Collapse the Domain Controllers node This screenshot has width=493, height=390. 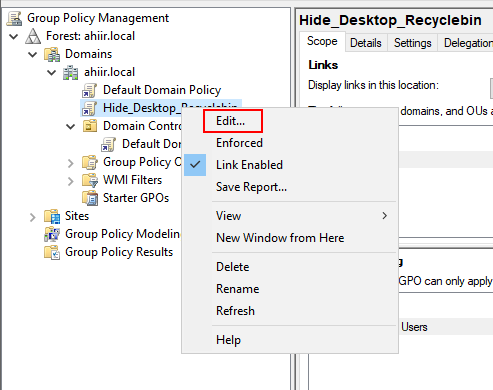71,126
